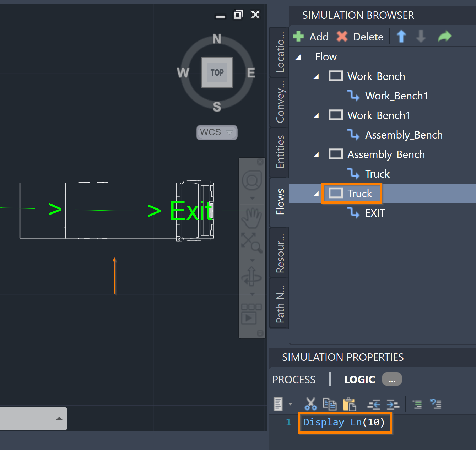The width and height of the screenshot is (476, 450).
Task: Open the Resources side tab
Action: (x=280, y=253)
